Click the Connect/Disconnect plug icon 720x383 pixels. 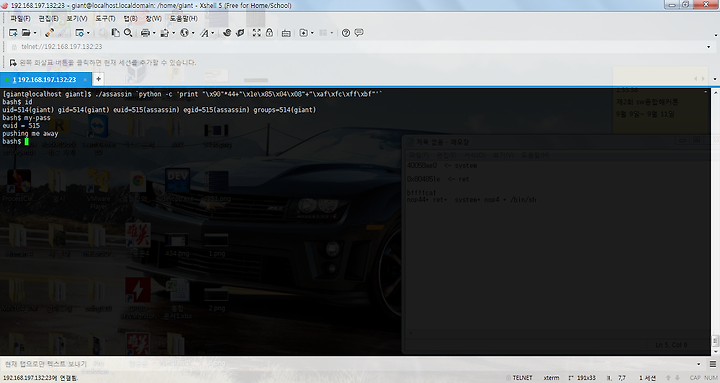(x=49, y=33)
